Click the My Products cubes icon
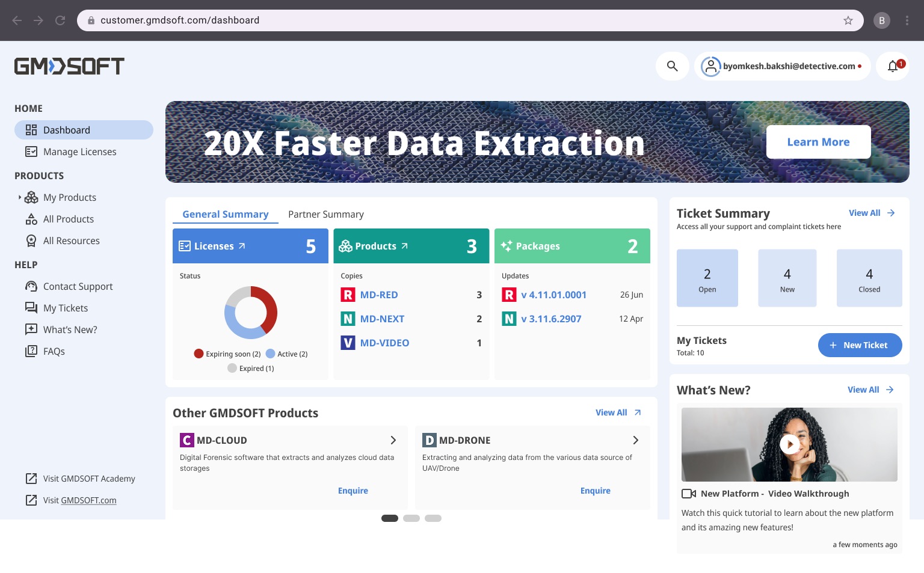 point(31,197)
